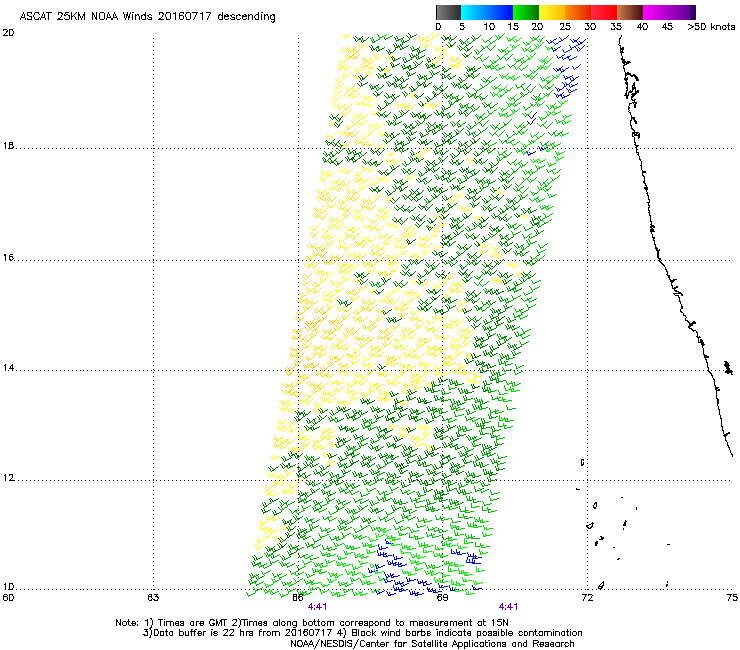Viewport: 740px width, 650px height.
Task: Click the 'NOAA/NESDIS/Center for Satellite Applications and Research' credit
Action: 432,644
